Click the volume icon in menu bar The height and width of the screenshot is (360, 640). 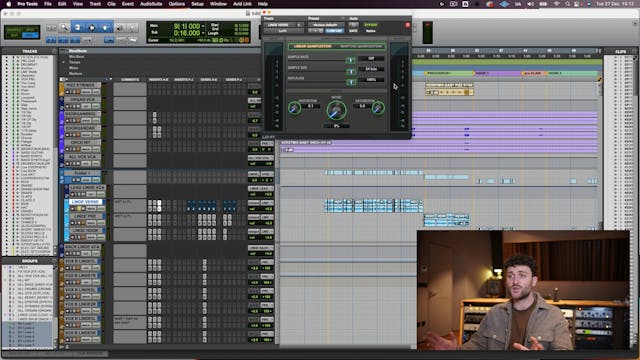530,4
